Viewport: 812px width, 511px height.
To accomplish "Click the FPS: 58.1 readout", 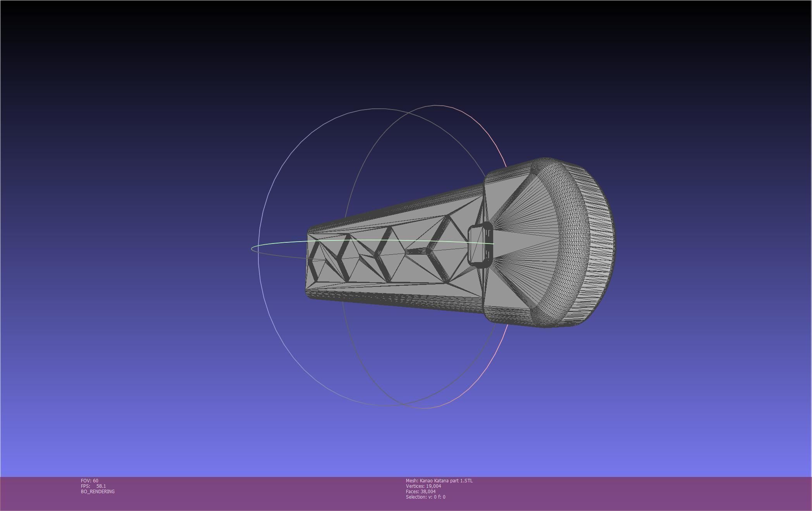I will (93, 486).
